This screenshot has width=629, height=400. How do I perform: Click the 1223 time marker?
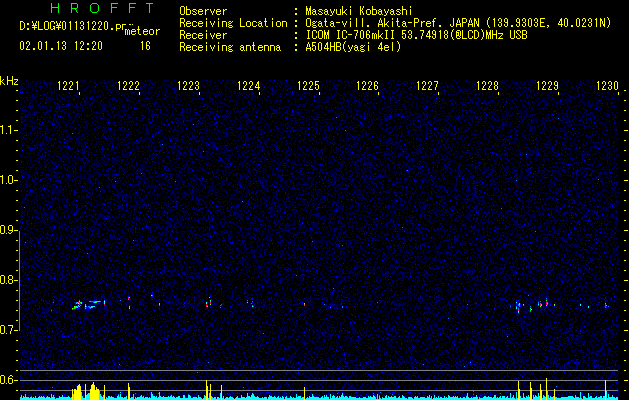tap(188, 86)
